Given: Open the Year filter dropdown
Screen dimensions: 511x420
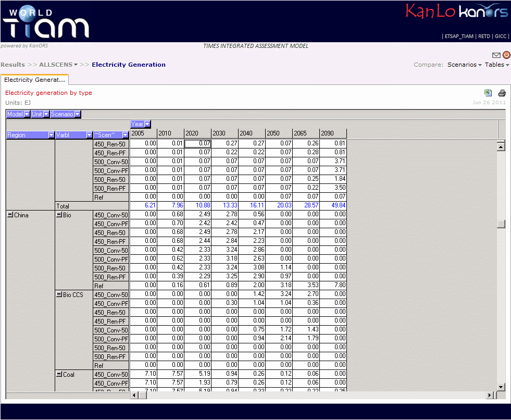Looking at the screenshot, I should (147, 124).
